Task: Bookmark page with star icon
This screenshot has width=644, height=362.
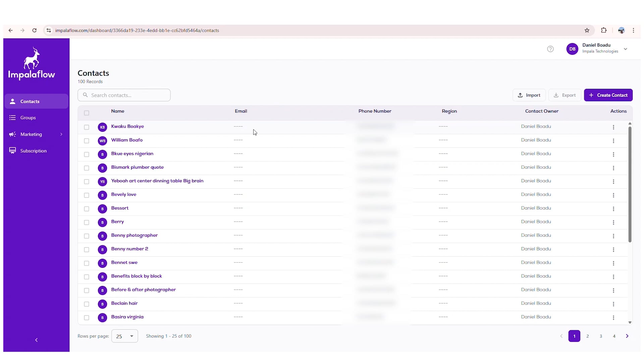Action: (x=587, y=31)
